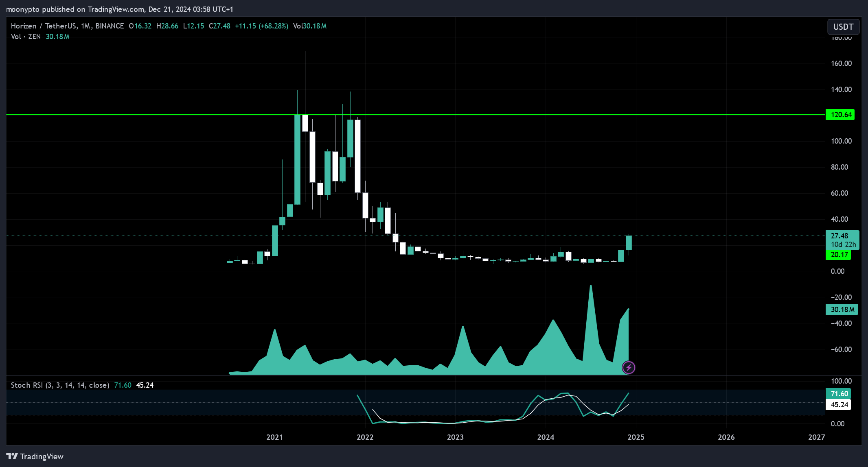Click the 20.17 green price label
The image size is (868, 467).
838,255
